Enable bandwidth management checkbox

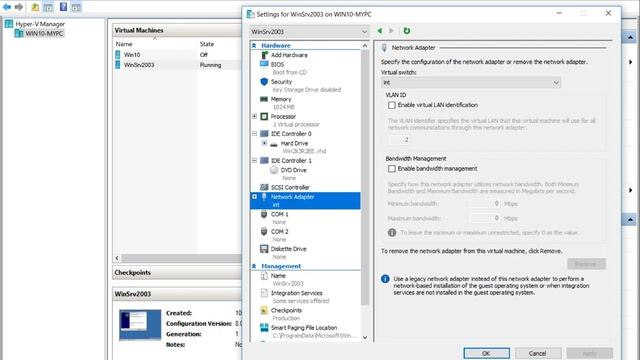pos(392,169)
